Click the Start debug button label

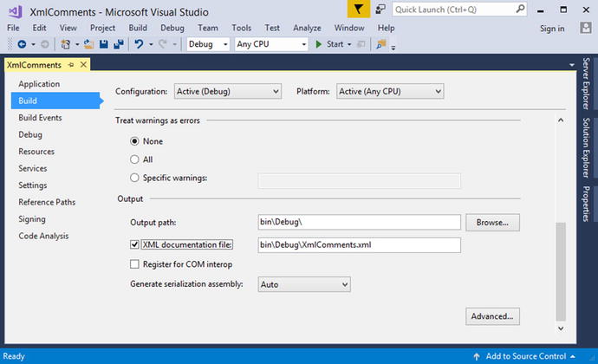click(335, 44)
